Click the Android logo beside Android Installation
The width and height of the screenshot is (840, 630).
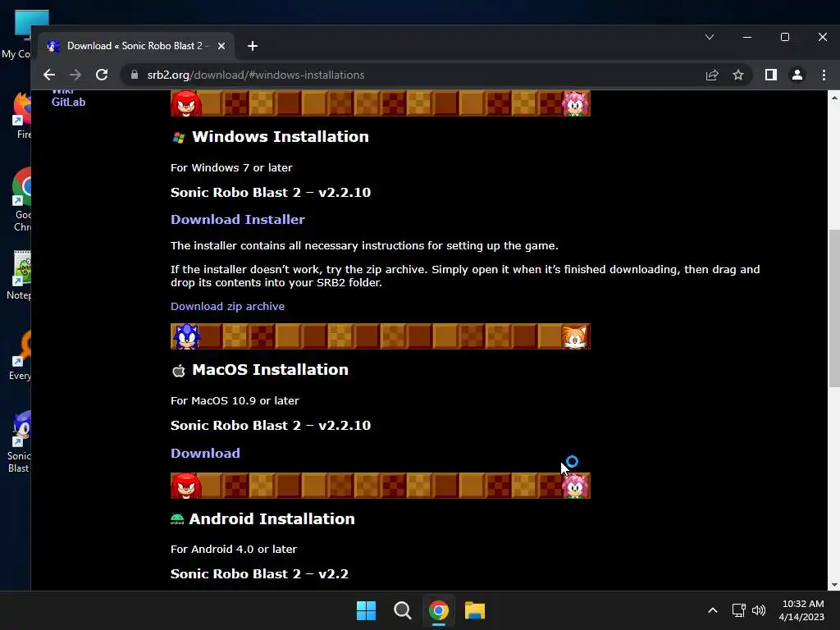(177, 518)
